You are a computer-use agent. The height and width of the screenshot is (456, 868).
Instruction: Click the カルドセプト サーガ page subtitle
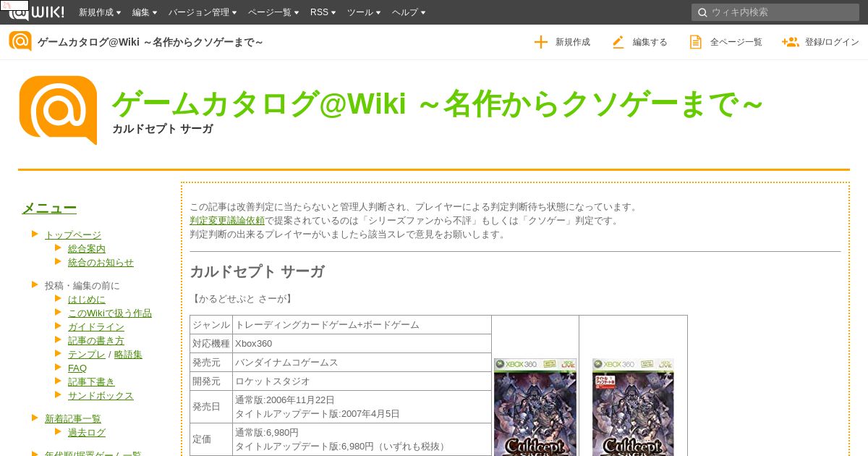click(x=163, y=129)
